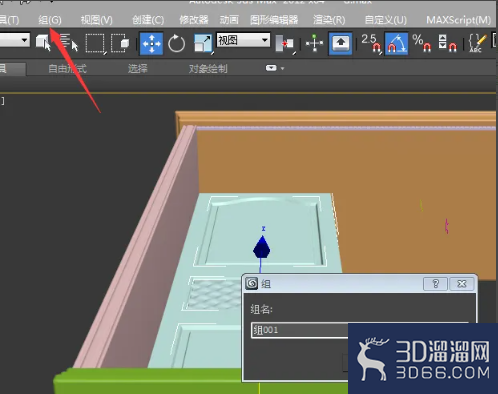Open the 图形编辑器 Graph Editors menu
The height and width of the screenshot is (394, 498).
coord(274,20)
